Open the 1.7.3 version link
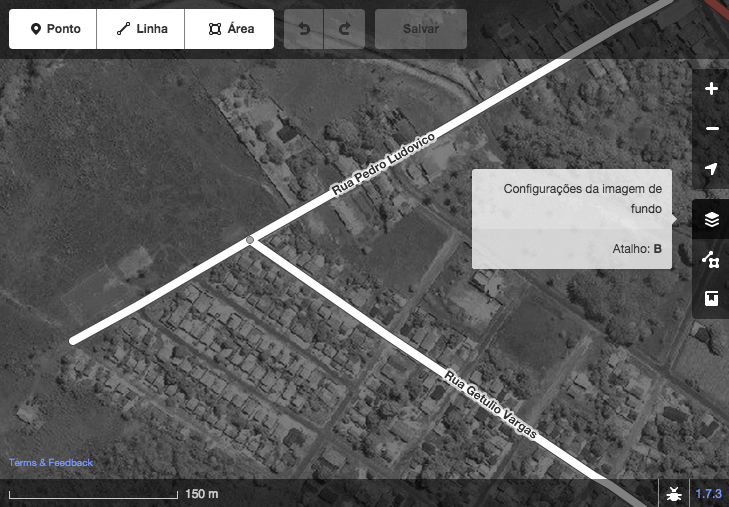 pyautogui.click(x=709, y=494)
